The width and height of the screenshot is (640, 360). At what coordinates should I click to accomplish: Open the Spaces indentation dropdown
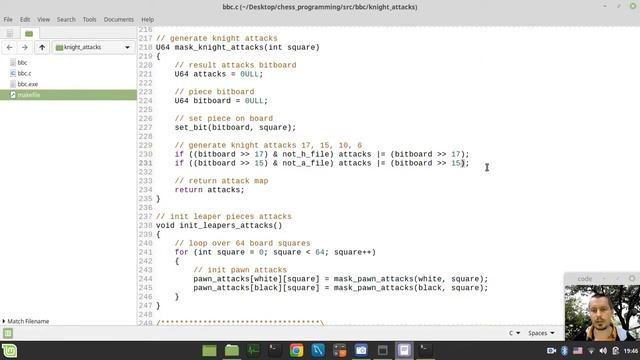(x=541, y=333)
